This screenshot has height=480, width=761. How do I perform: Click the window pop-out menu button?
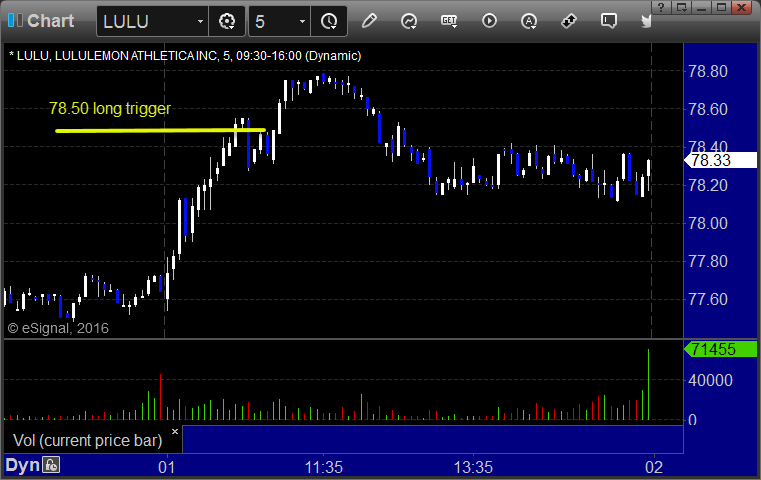coord(682,7)
